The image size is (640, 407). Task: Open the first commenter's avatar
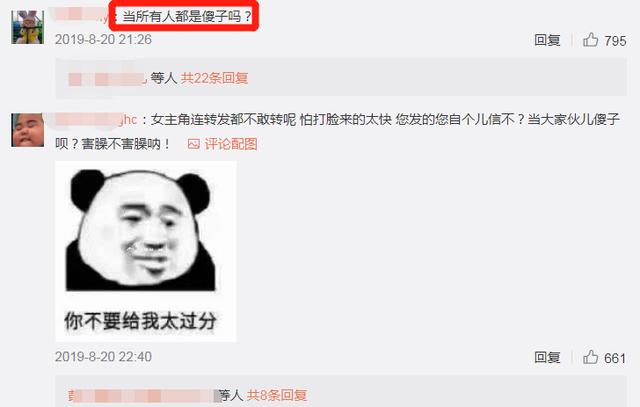tap(28, 27)
